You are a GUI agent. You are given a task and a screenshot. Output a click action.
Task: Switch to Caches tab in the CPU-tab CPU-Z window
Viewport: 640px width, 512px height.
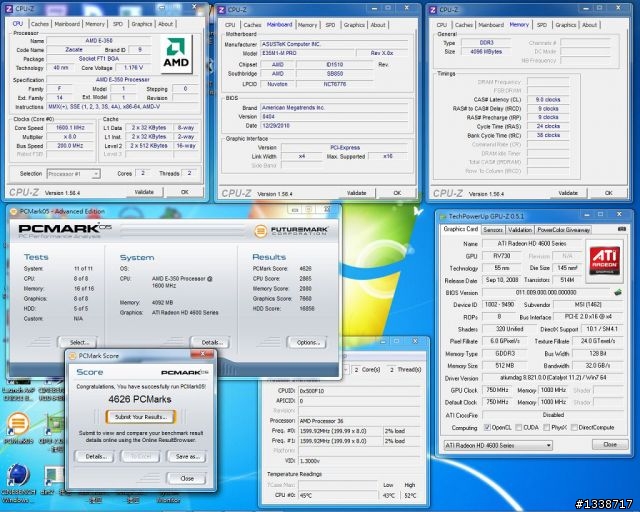pos(40,24)
